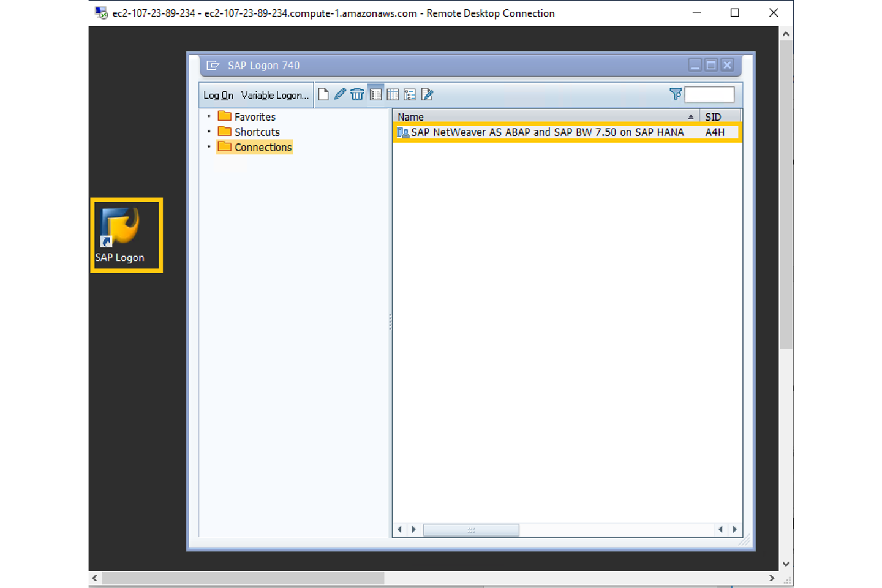This screenshot has width=882, height=588.
Task: Click the filter funnel icon
Action: 676,94
